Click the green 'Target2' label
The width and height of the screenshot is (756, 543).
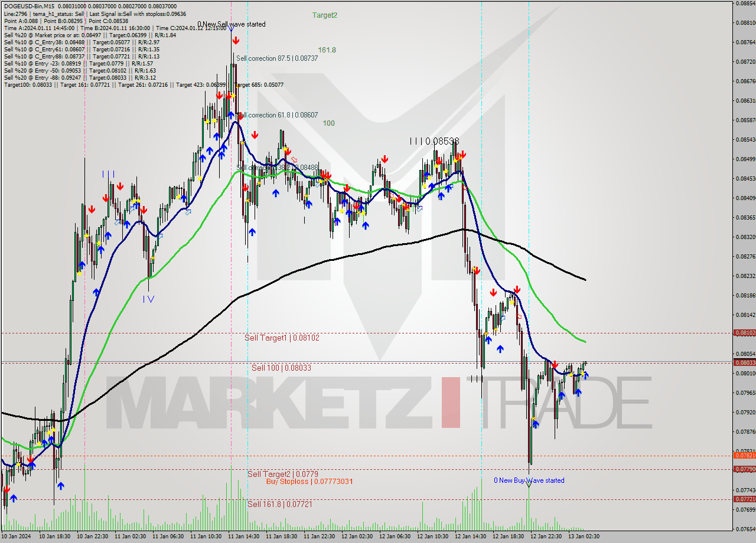click(x=325, y=15)
